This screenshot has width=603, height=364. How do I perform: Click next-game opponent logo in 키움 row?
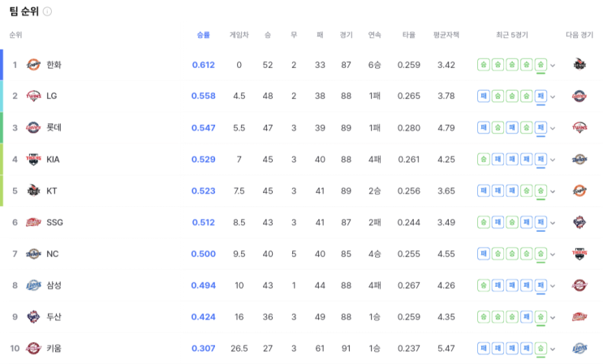point(579,349)
